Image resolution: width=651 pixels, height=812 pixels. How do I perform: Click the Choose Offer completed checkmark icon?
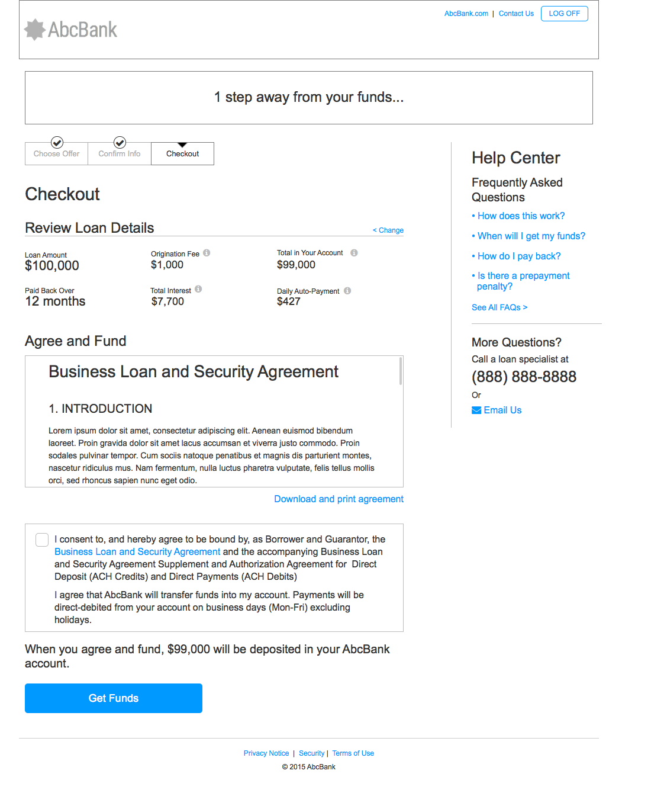click(x=57, y=143)
